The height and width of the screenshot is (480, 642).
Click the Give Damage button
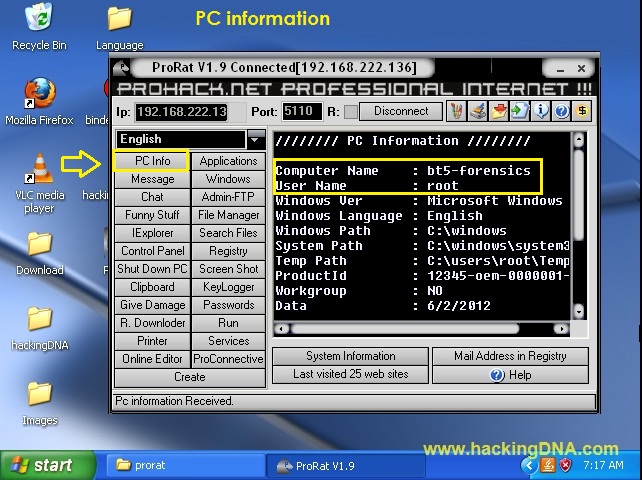tap(152, 305)
